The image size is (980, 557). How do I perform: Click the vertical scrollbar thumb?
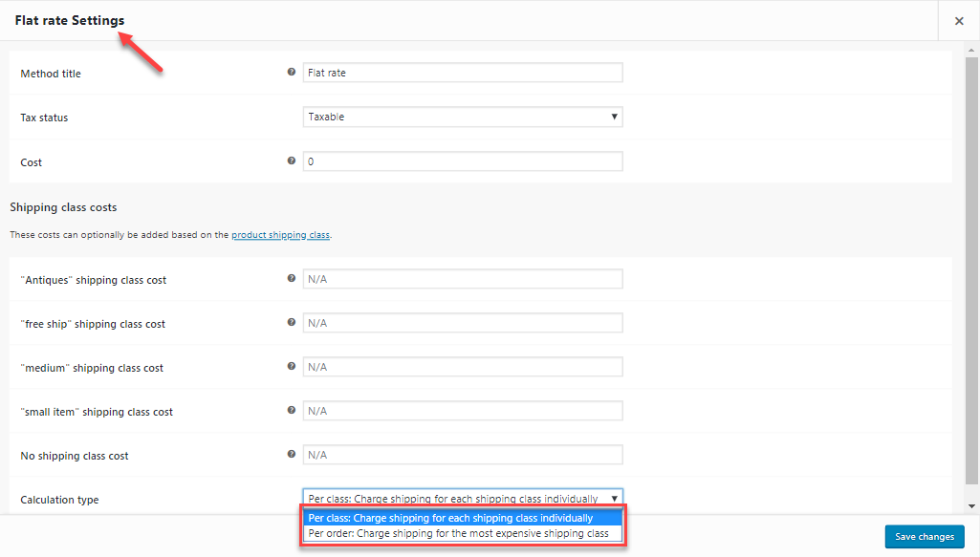pos(971,271)
